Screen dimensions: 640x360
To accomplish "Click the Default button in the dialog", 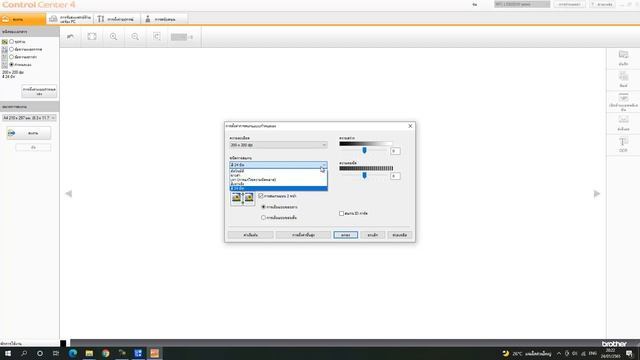I will [x=250, y=235].
